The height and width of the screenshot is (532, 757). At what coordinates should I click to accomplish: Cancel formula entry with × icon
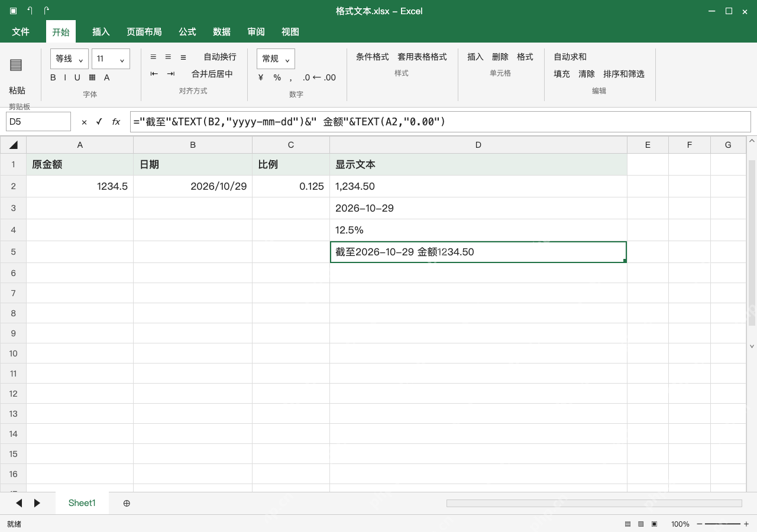[84, 122]
